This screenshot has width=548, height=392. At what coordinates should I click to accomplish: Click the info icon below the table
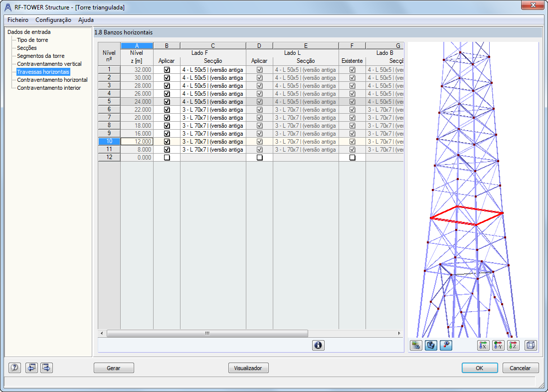pyautogui.click(x=318, y=345)
